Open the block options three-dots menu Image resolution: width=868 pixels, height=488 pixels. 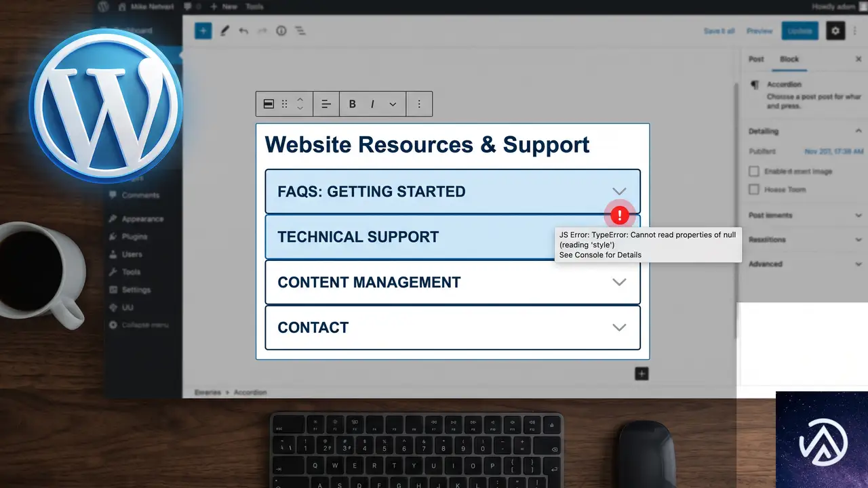[419, 104]
